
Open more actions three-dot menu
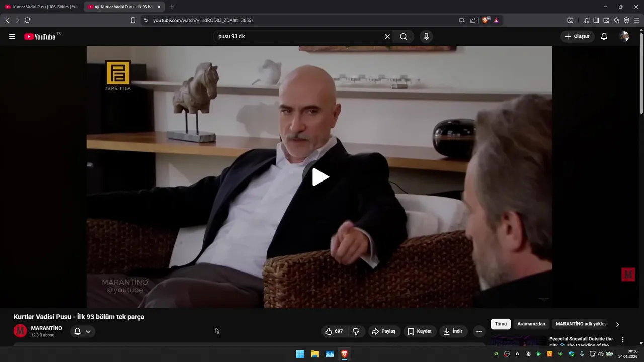[479, 331]
